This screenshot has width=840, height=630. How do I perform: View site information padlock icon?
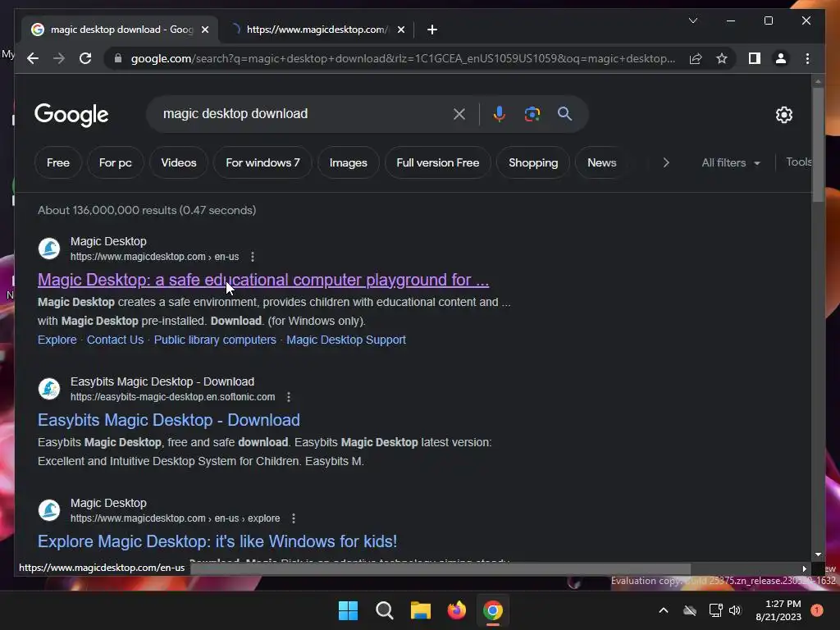[x=118, y=58]
